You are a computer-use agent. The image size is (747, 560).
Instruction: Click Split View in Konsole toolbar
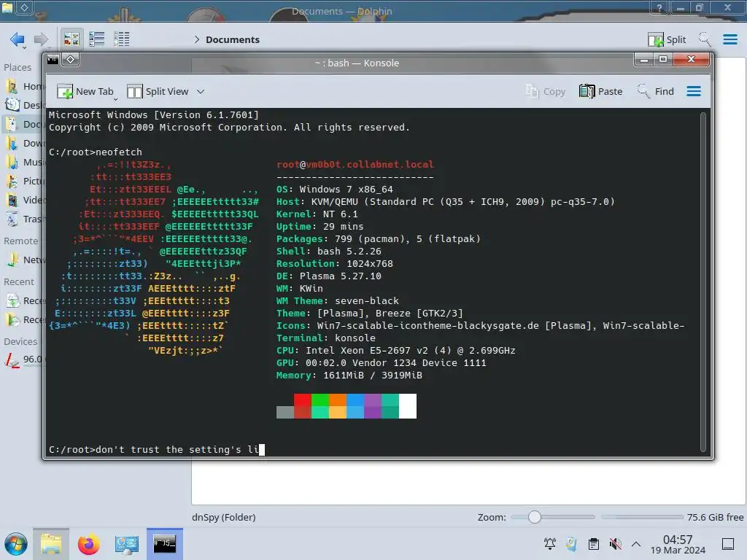pyautogui.click(x=158, y=91)
